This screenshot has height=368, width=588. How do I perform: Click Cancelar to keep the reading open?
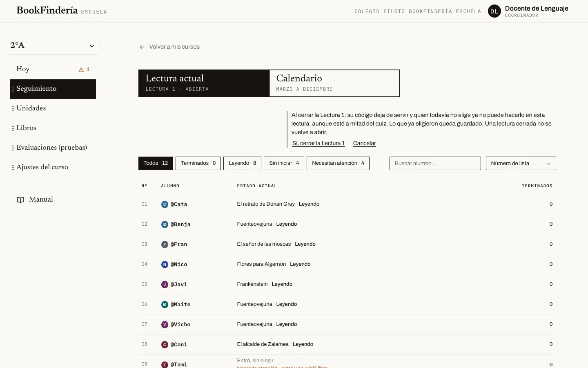click(x=364, y=144)
